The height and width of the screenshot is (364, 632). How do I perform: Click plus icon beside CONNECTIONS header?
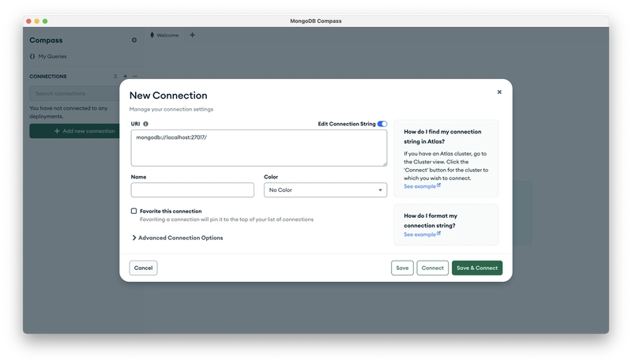pyautogui.click(x=125, y=76)
